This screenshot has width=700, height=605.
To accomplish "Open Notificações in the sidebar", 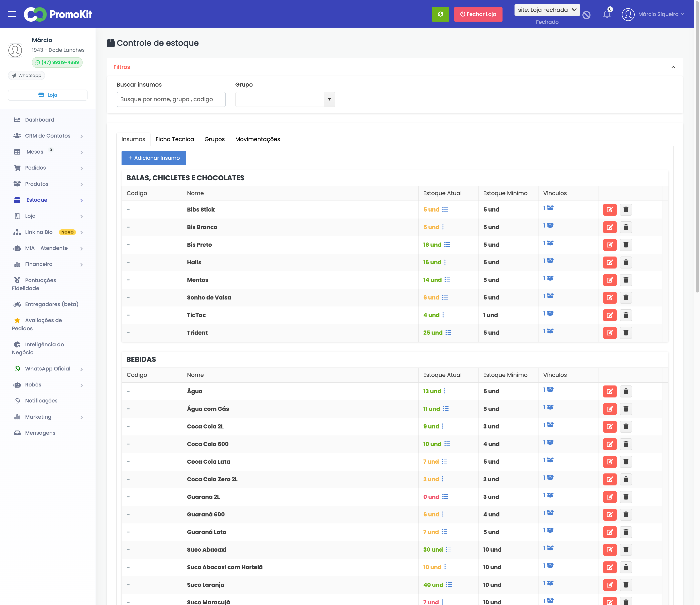I will point(41,401).
